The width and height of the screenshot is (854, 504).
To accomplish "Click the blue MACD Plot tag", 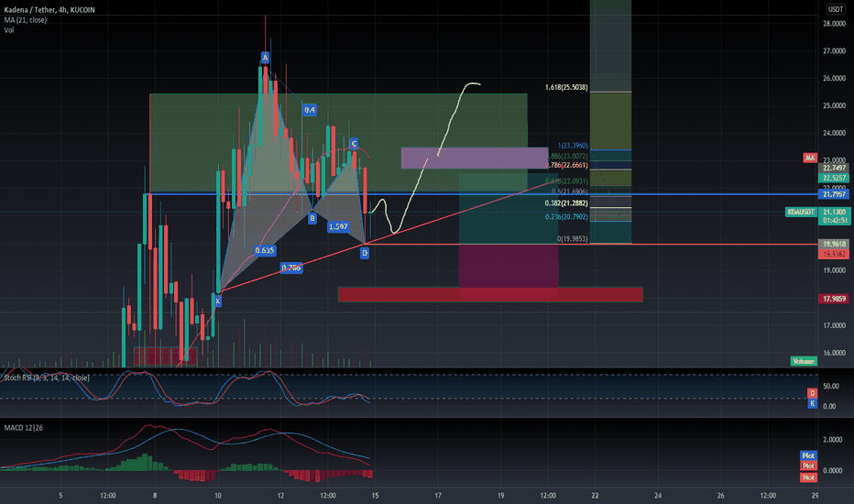I will click(808, 455).
